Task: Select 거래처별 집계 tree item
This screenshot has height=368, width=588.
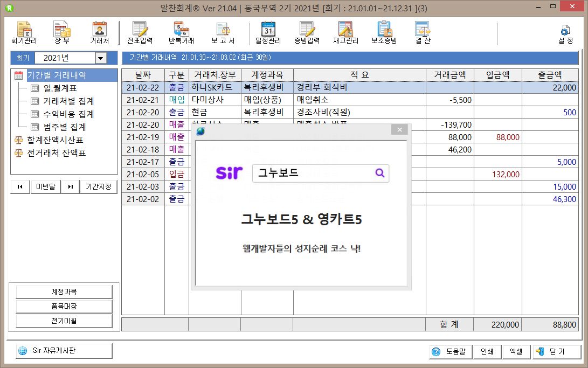Action: pos(68,101)
